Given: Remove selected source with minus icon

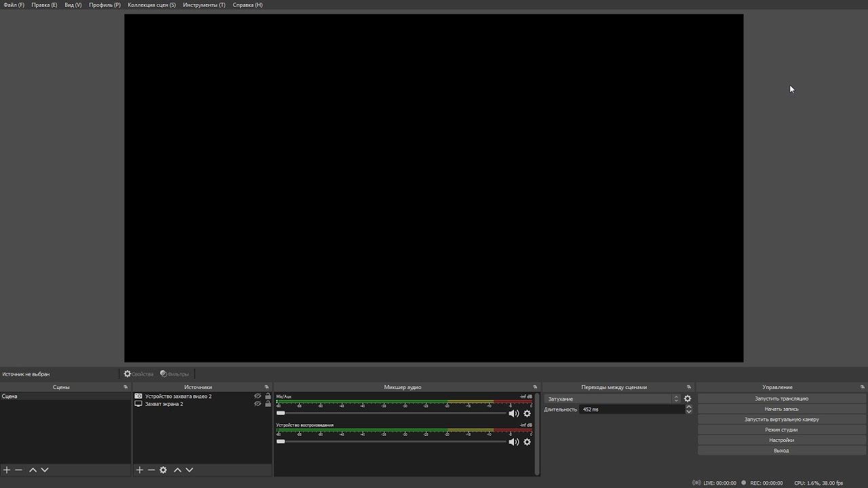Looking at the screenshot, I should [151, 470].
